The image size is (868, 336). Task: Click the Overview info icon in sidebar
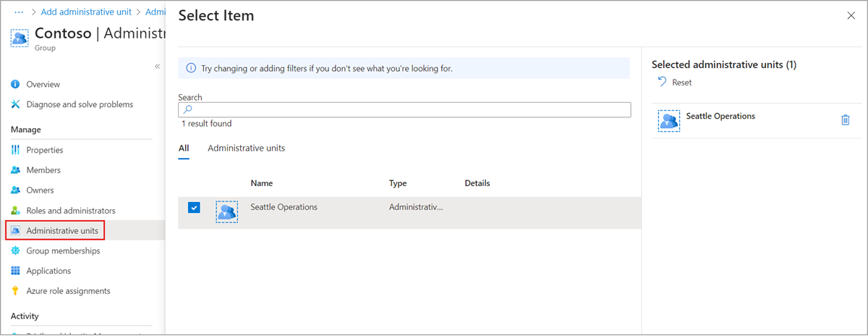coord(15,85)
